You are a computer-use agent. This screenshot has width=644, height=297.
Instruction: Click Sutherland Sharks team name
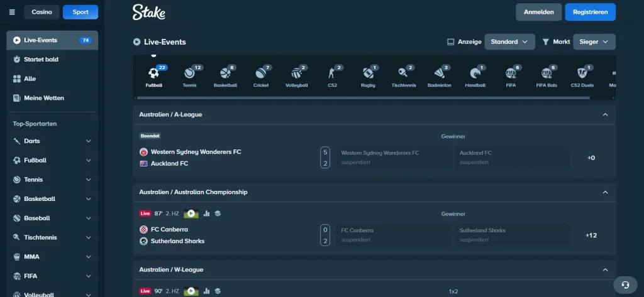tap(177, 240)
